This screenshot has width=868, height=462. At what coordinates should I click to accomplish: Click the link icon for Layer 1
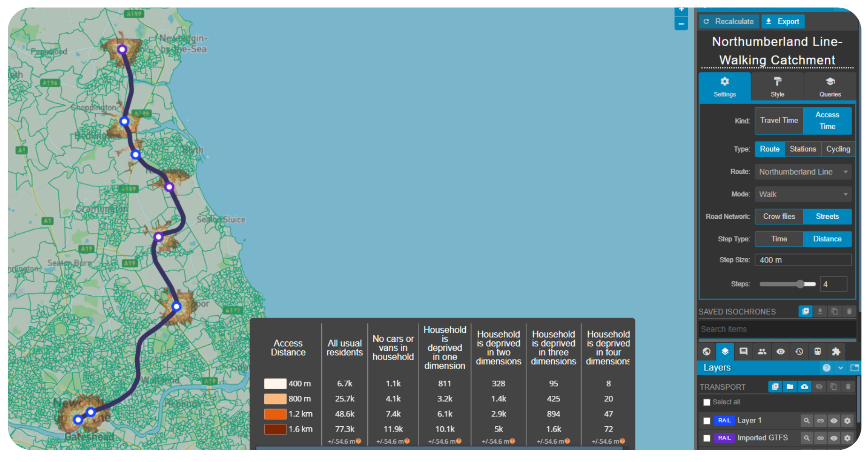click(x=820, y=421)
